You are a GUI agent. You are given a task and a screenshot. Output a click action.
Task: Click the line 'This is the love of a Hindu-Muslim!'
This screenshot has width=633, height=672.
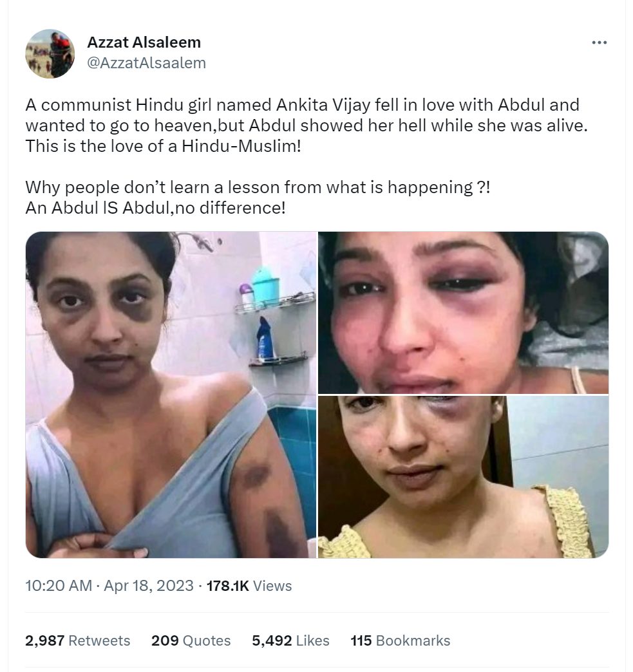164,146
